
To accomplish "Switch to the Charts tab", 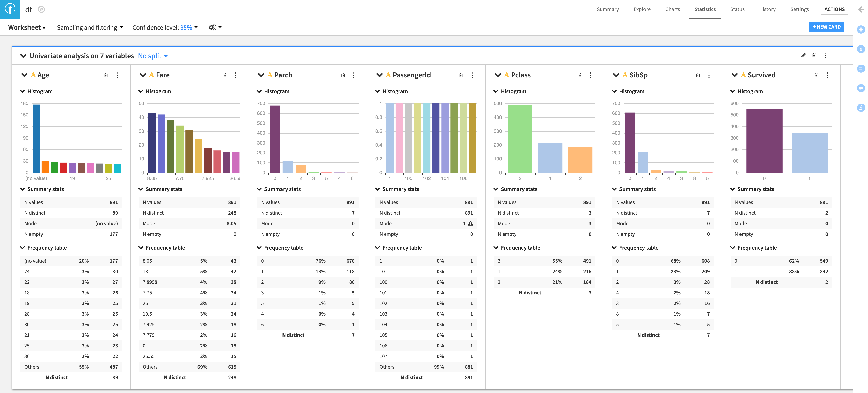I will pos(672,9).
